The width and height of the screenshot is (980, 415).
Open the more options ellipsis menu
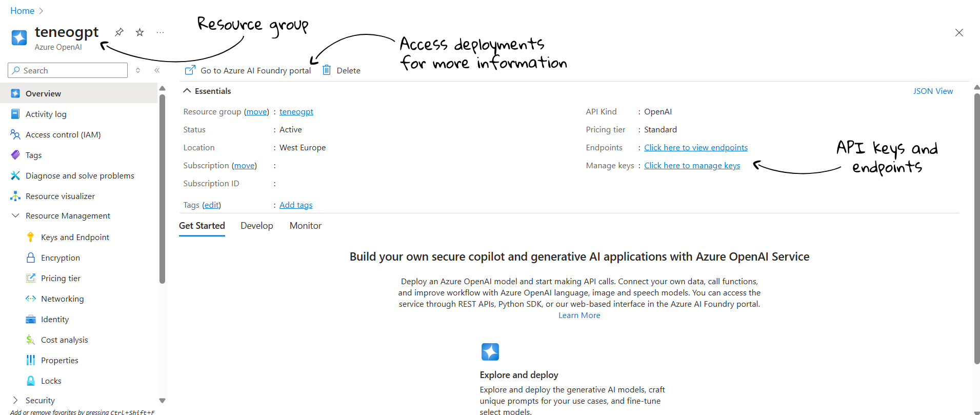click(x=161, y=32)
